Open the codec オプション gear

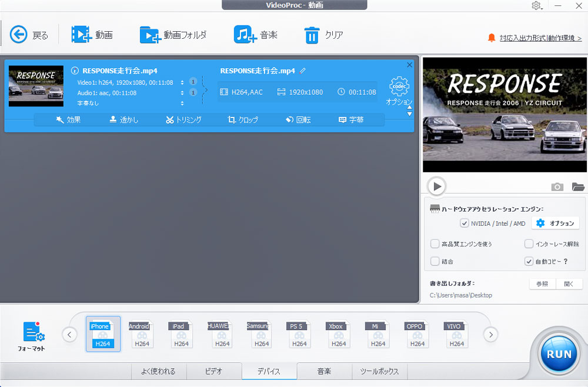[x=399, y=86]
